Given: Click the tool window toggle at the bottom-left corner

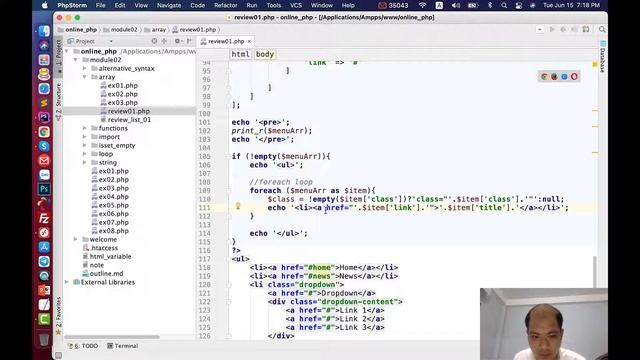Looking at the screenshot, I should [58, 355].
